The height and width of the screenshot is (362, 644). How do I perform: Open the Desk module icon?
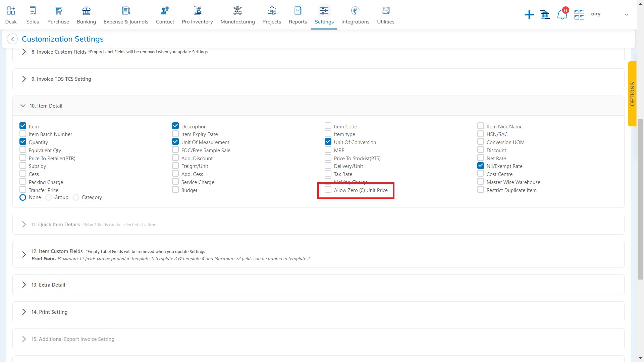coord(11,11)
